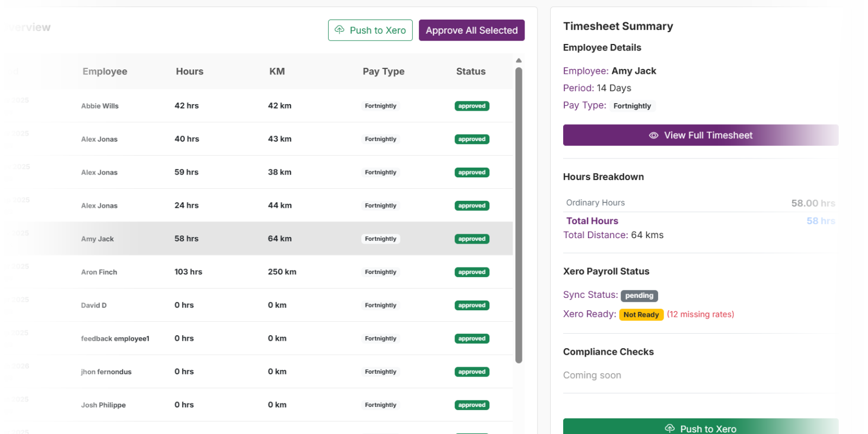Screen dimensions: 868x434
Task: Click the KM column header
Action: coord(277,71)
